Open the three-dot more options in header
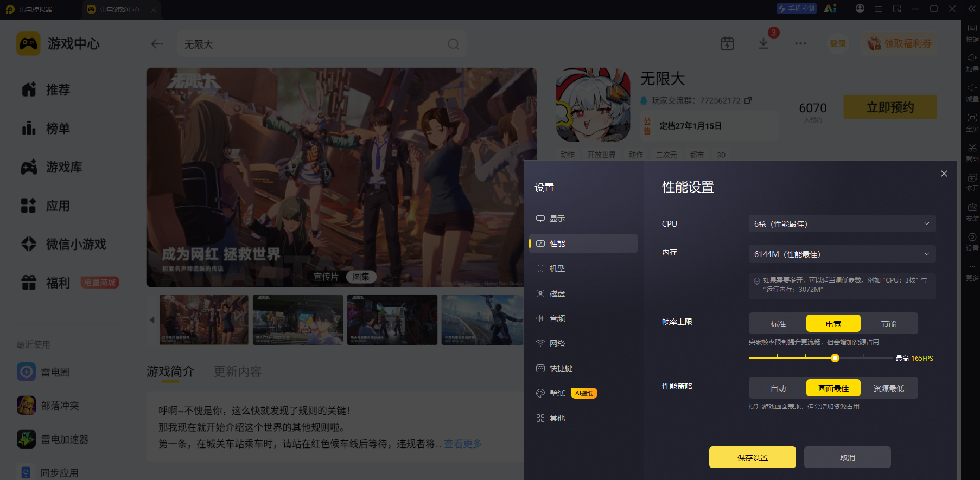The width and height of the screenshot is (980, 480). pyautogui.click(x=800, y=44)
